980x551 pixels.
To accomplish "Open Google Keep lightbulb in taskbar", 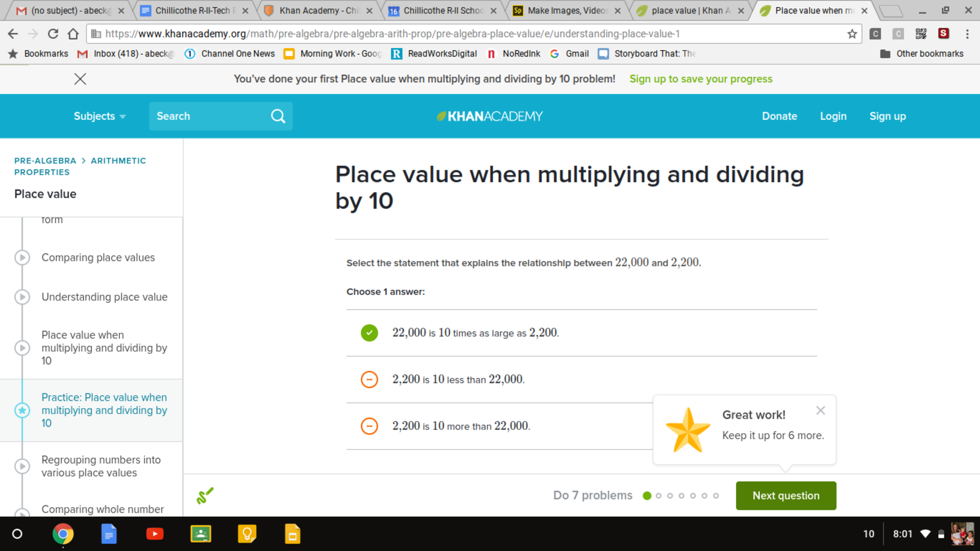I will [x=247, y=534].
